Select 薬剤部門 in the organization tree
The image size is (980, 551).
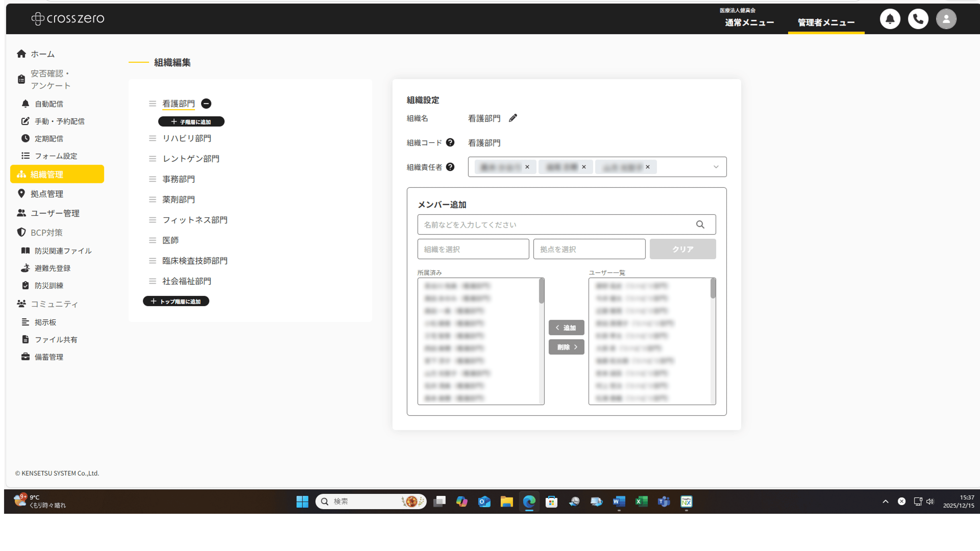[x=178, y=200]
